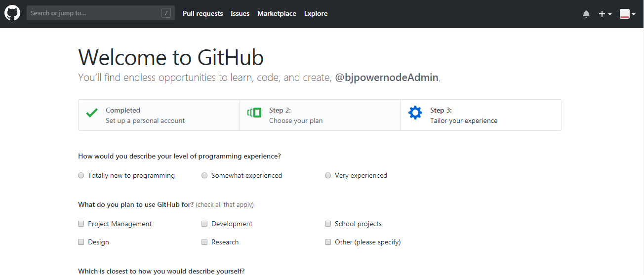This screenshot has width=644, height=275.
Task: Click the slash shortcut key icon
Action: tap(166, 13)
